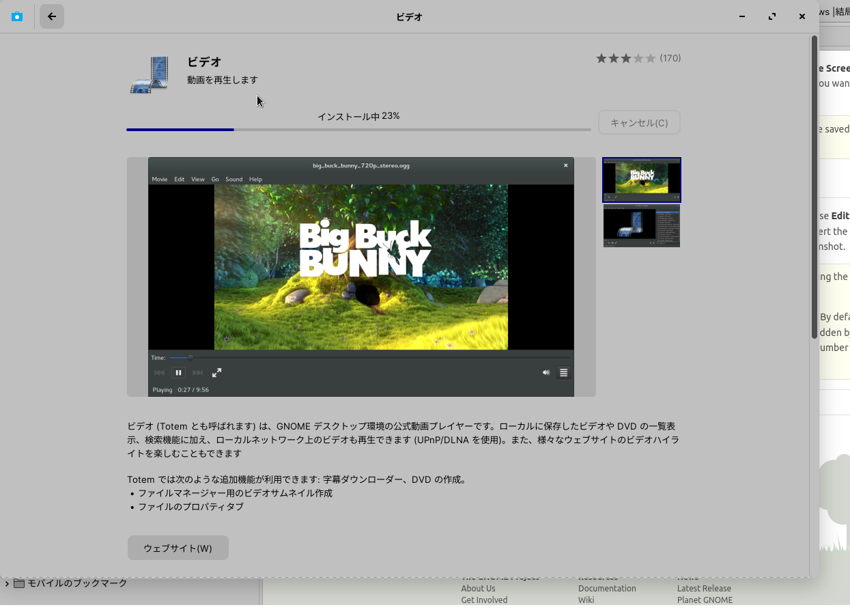Screen dimensions: 850x616
Task: Select the second screenshot thumbnail
Action: [x=642, y=226]
